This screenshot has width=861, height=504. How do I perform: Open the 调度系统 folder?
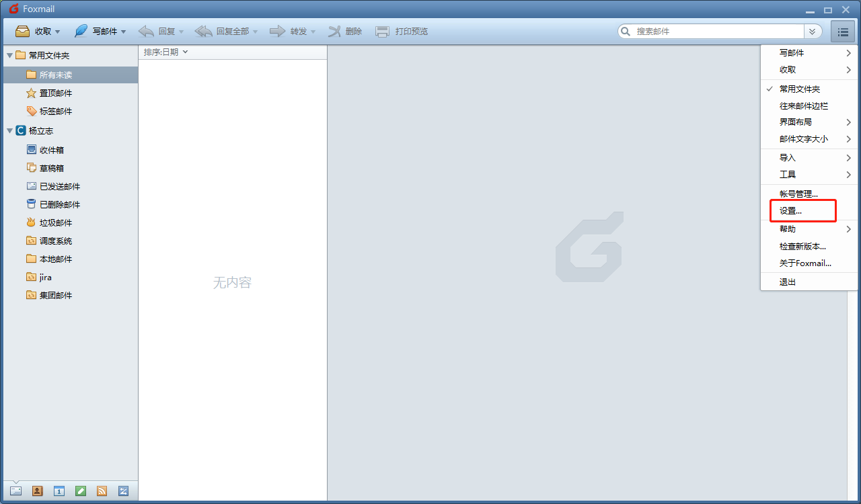point(70,241)
